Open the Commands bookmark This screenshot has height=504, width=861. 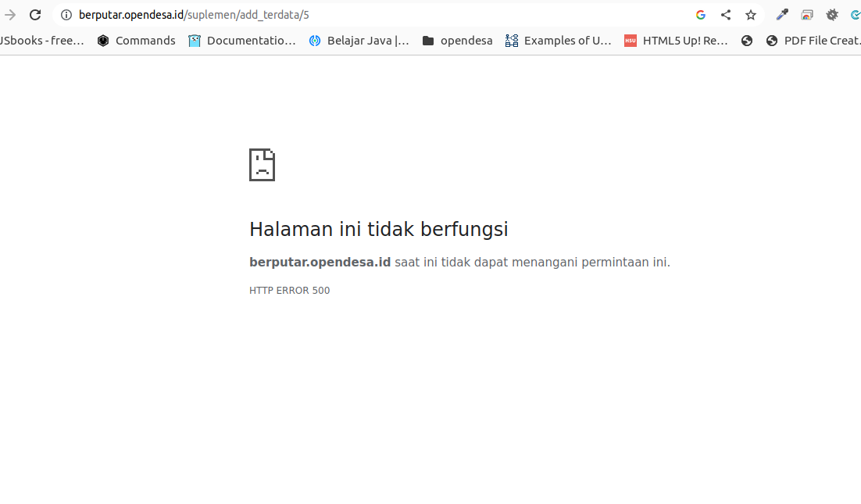[136, 40]
